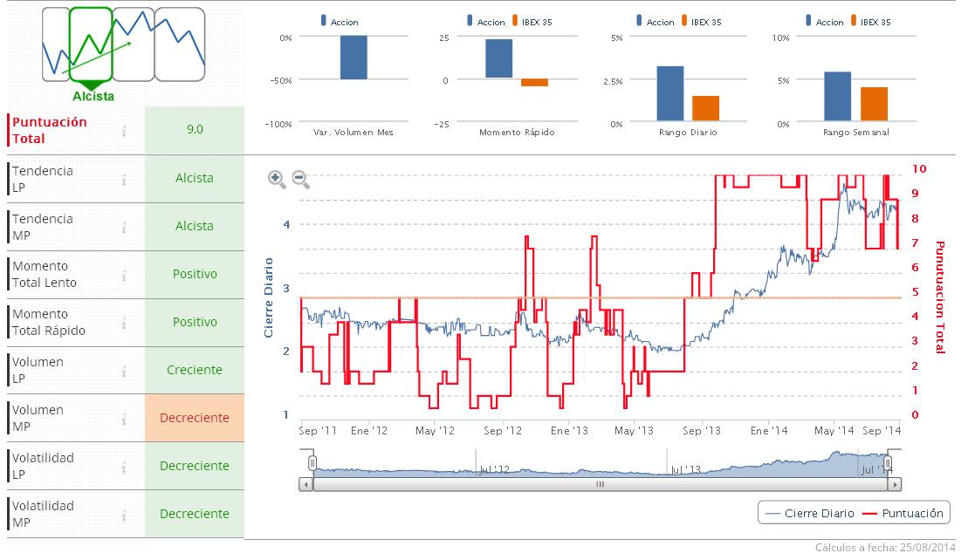
Task: Open info icon for Momento Total Rápido
Action: pyautogui.click(x=124, y=323)
